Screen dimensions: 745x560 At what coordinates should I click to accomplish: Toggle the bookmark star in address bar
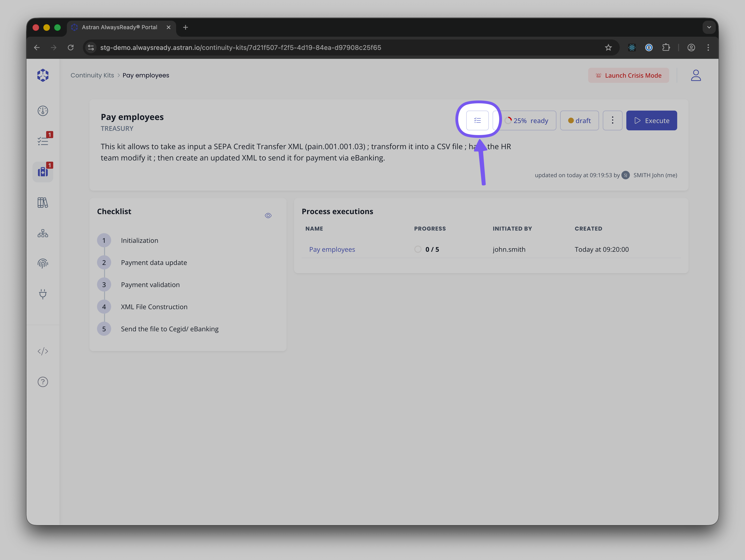pos(608,48)
